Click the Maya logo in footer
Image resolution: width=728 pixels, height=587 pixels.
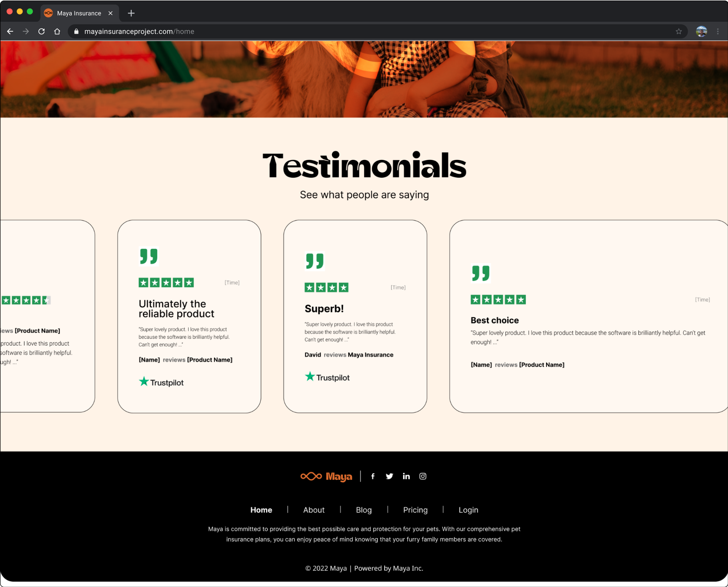pos(326,476)
